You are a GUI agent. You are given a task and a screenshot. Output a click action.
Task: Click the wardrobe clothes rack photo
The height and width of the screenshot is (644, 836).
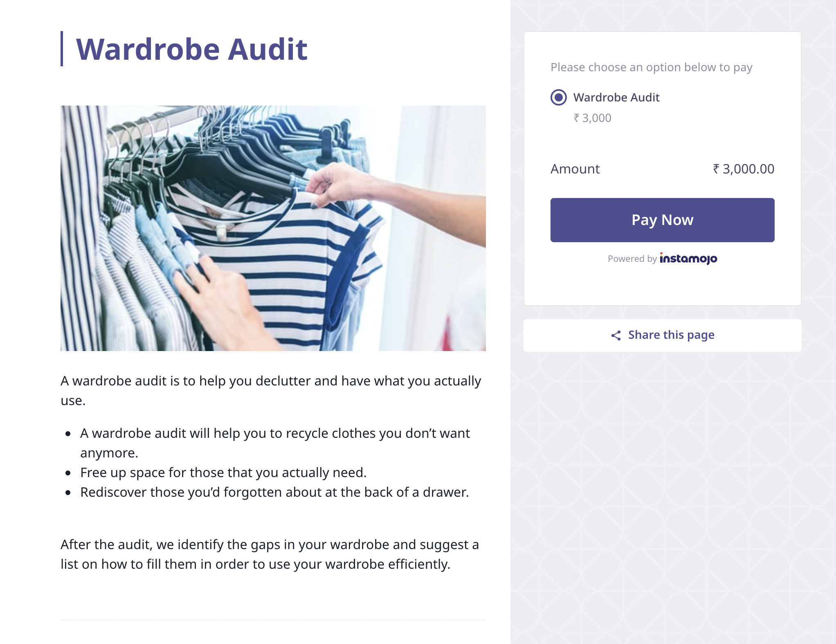click(x=273, y=228)
